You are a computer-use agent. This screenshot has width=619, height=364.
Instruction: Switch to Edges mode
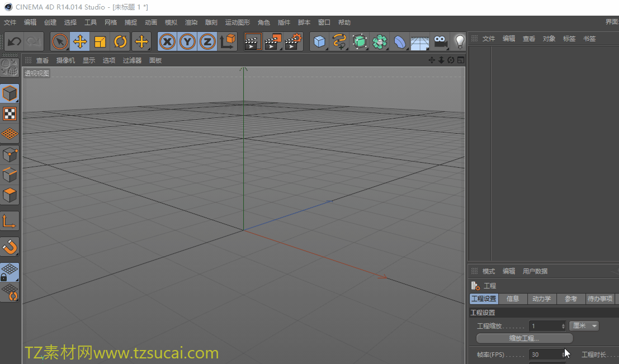10,175
